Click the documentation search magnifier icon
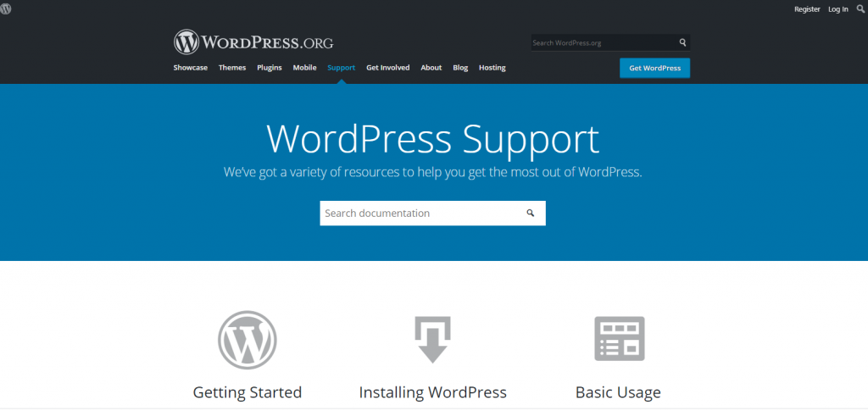 (x=531, y=213)
